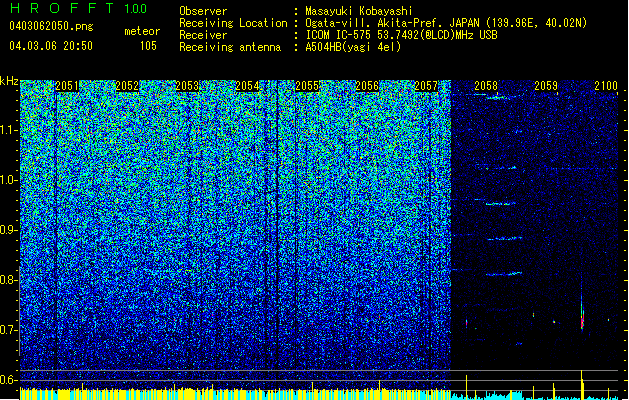
Task: Click the 1.1 frequency axis label
Action: [8, 130]
